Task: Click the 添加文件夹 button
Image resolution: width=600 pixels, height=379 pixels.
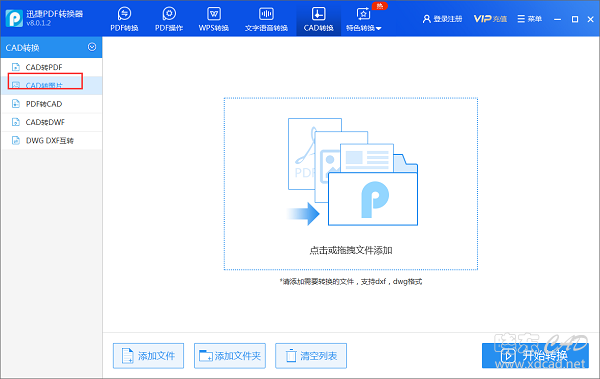Action: pos(230,356)
